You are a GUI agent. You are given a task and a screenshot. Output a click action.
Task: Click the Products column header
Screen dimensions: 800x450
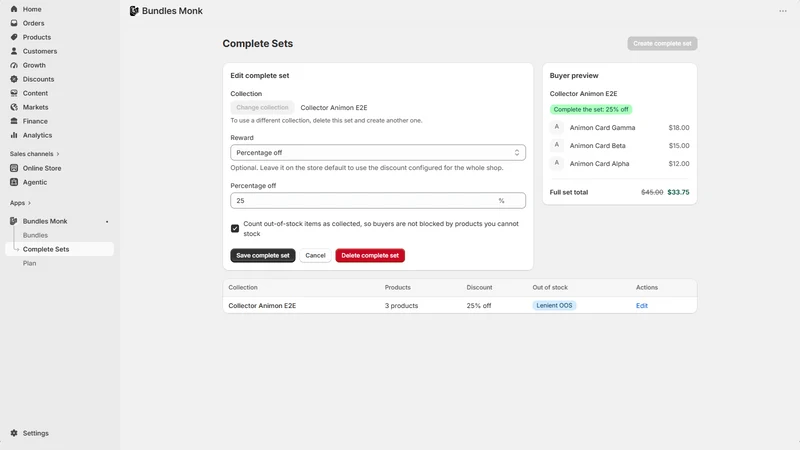tap(397, 287)
